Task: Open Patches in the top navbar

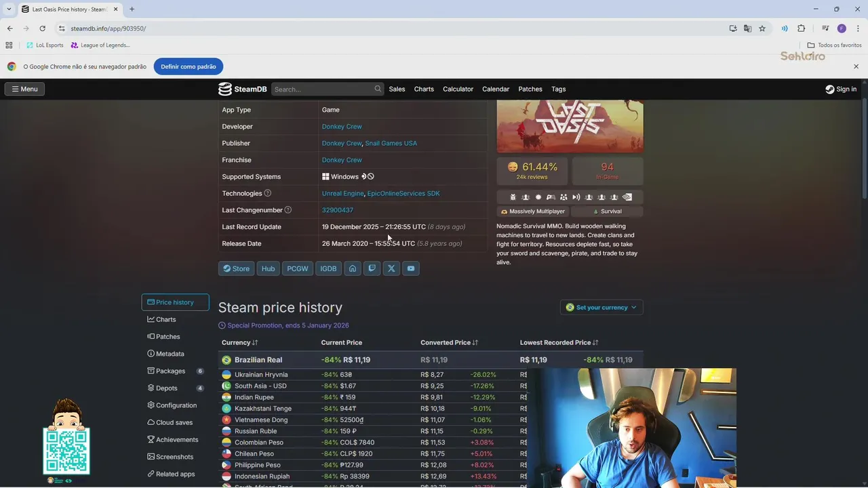Action: coord(530,89)
